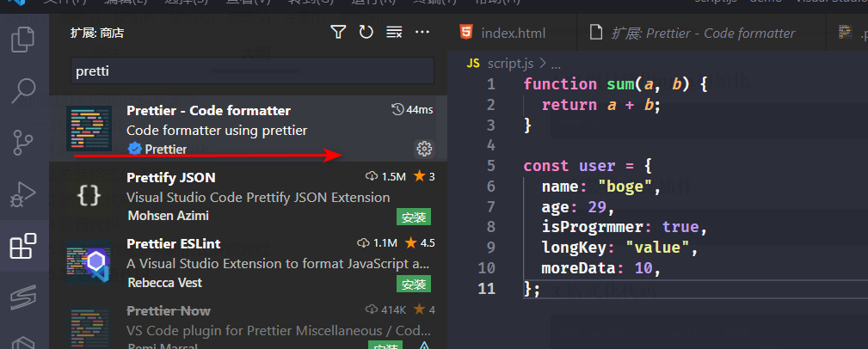This screenshot has height=349, width=868.
Task: Install the Prettify JSON extension
Action: 413,217
